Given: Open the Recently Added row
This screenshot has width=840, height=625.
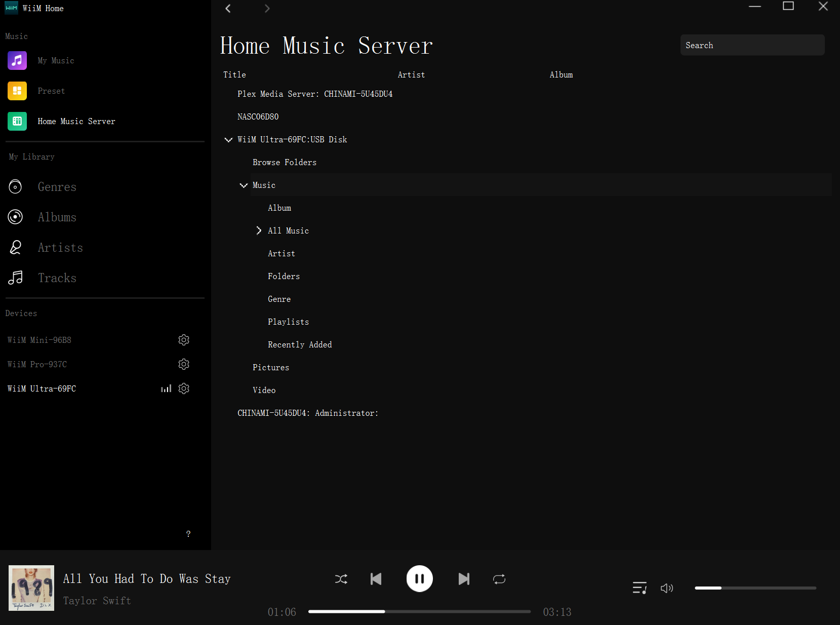Looking at the screenshot, I should pyautogui.click(x=300, y=344).
